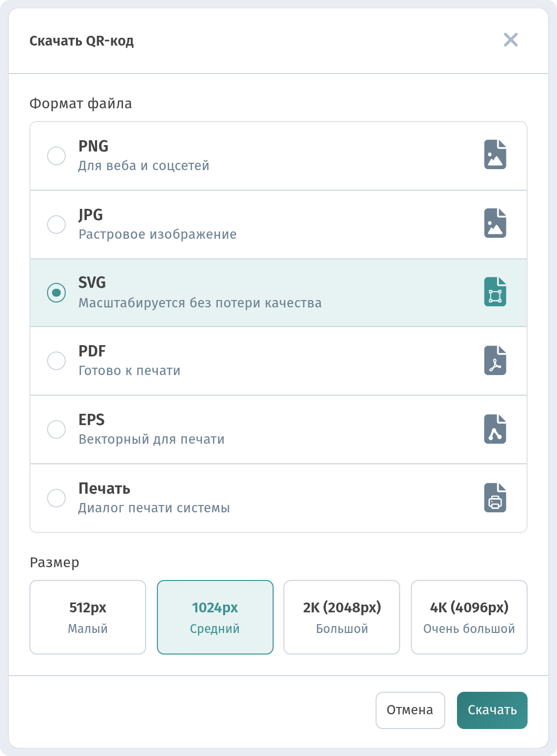Screen dimensions: 557x756
Task: Select the JPG radio button
Action: point(56,225)
